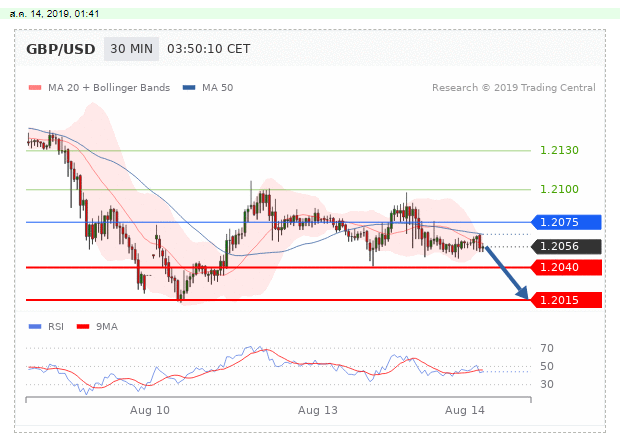
Task: Click the RSI 70 axis value
Action: (547, 348)
